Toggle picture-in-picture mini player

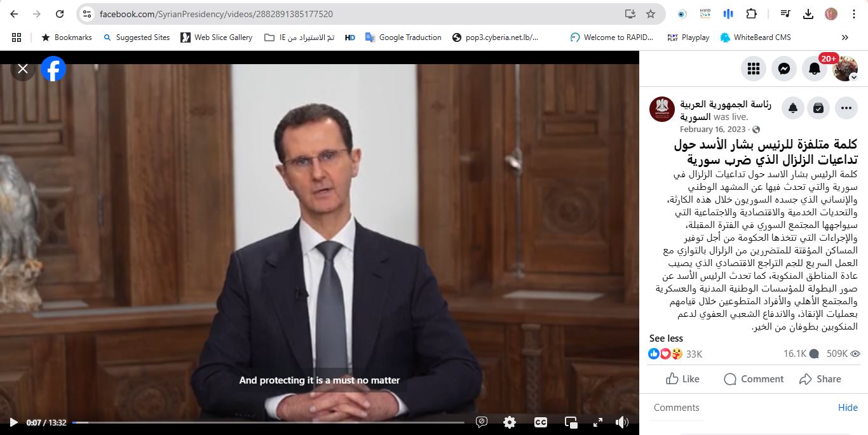click(x=571, y=422)
